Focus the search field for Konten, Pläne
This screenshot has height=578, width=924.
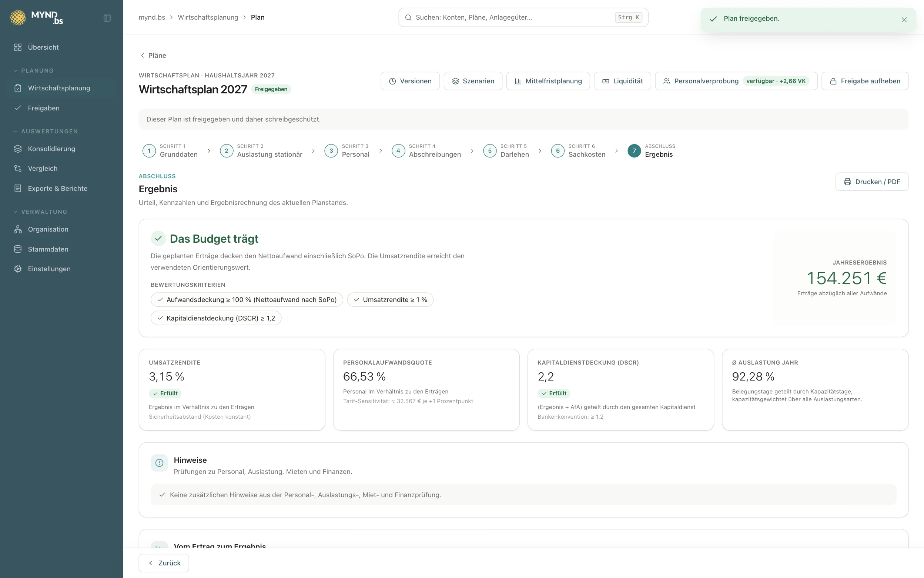pyautogui.click(x=523, y=17)
